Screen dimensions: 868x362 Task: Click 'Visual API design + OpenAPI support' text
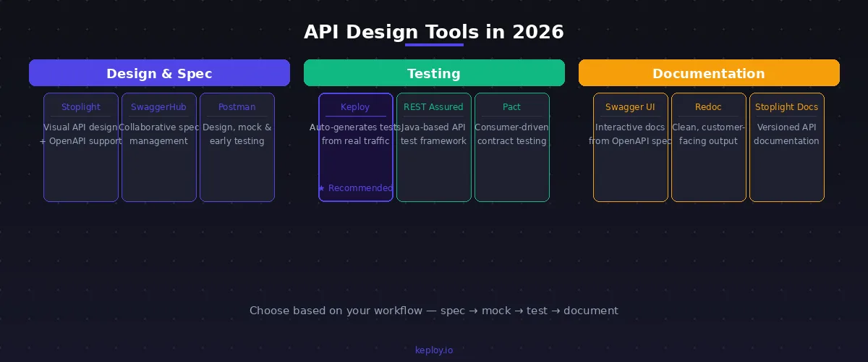(x=81, y=134)
